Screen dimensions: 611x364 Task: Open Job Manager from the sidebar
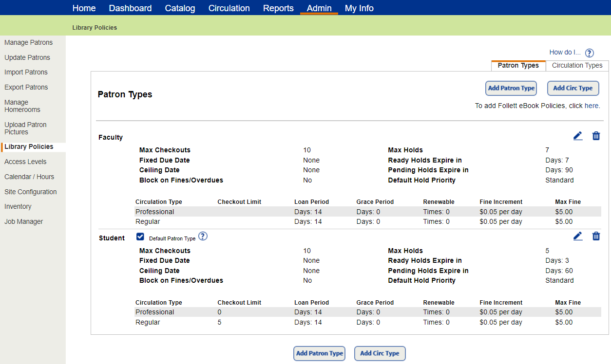pyautogui.click(x=23, y=222)
